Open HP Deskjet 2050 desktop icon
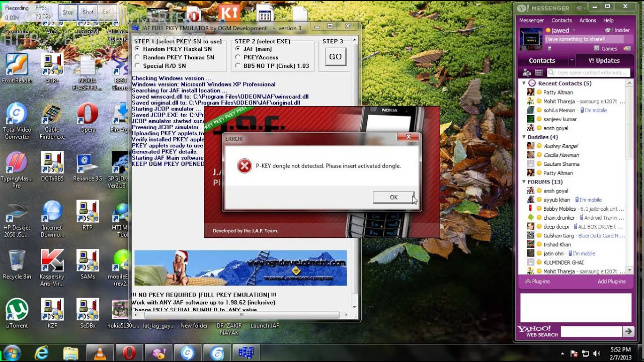Viewport: 644px width, 362px height. click(17, 219)
